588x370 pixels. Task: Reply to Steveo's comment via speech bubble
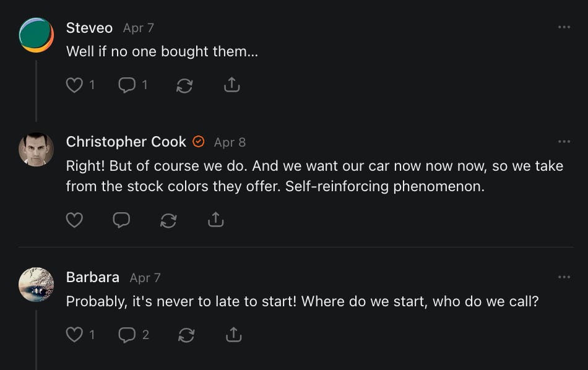(127, 85)
